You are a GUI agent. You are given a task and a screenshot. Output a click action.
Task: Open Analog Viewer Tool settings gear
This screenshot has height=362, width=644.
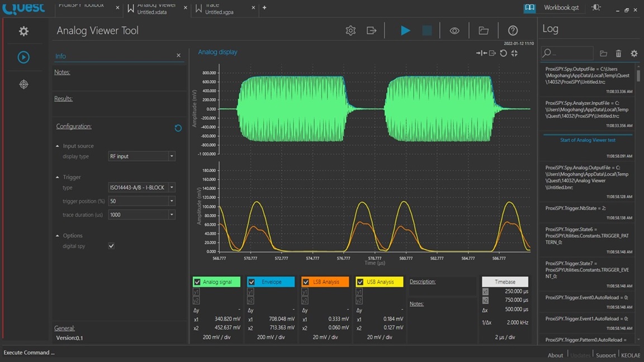(351, 30)
